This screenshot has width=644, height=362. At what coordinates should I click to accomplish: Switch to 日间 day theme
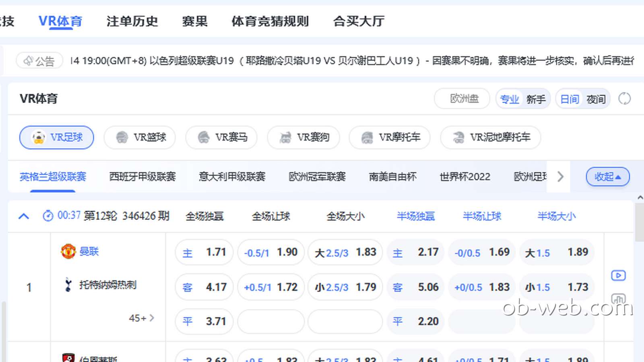(x=570, y=99)
